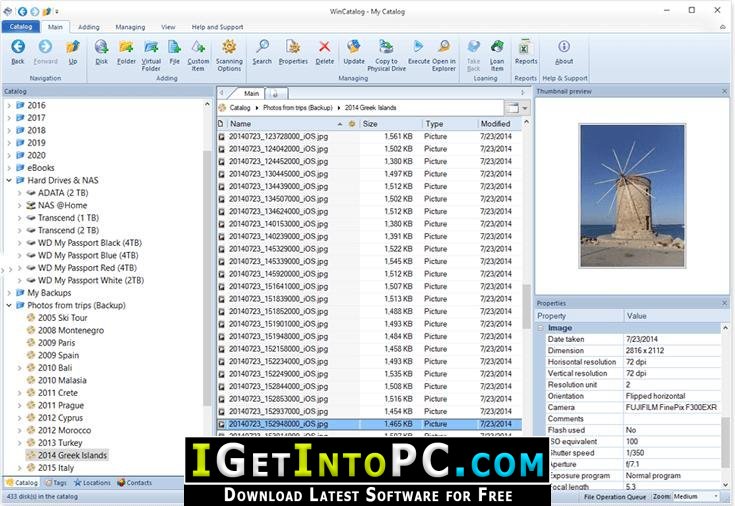Collapse the Image properties group

click(x=541, y=327)
